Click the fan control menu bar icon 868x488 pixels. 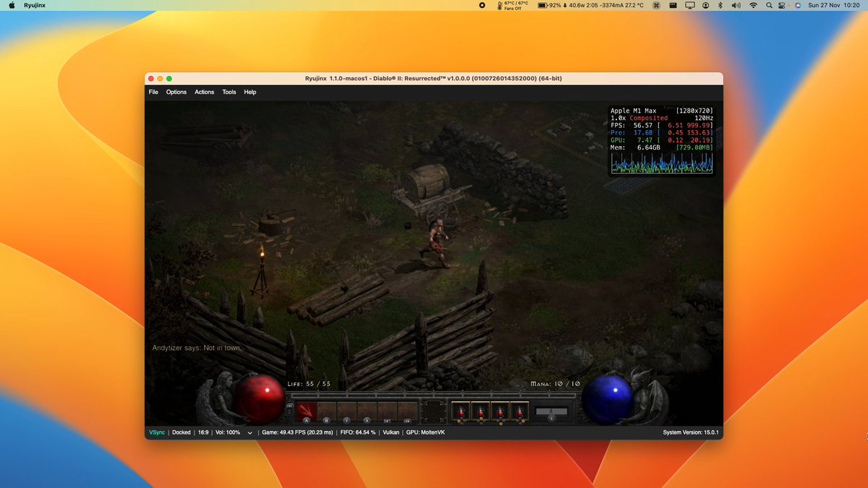(x=655, y=5)
